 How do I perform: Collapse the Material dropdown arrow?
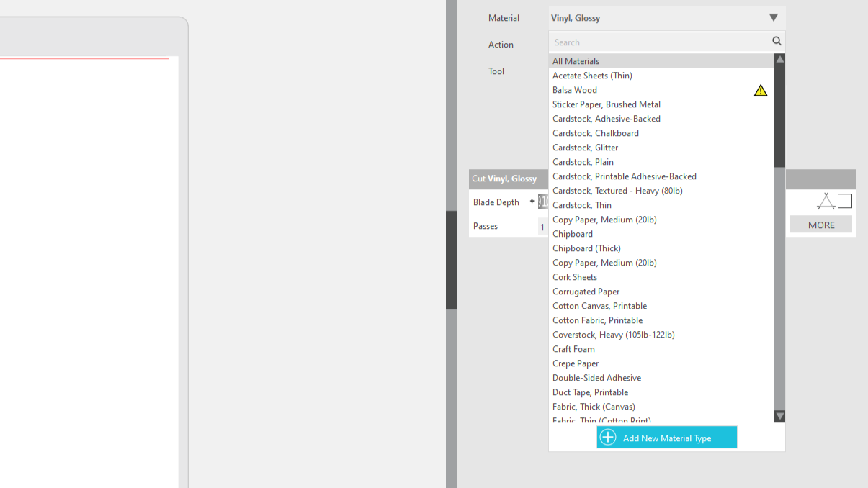tap(773, 18)
